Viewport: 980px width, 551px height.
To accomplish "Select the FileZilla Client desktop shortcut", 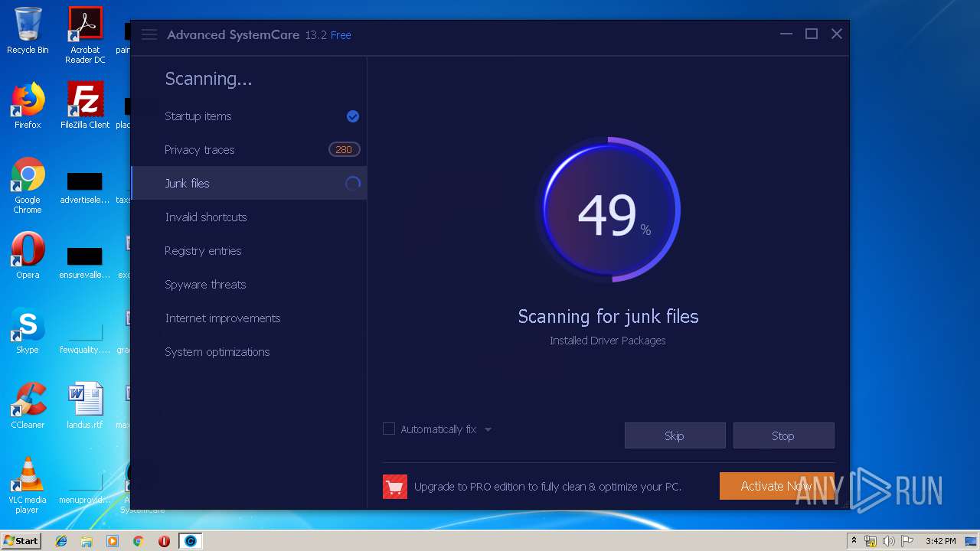I will coord(85,106).
